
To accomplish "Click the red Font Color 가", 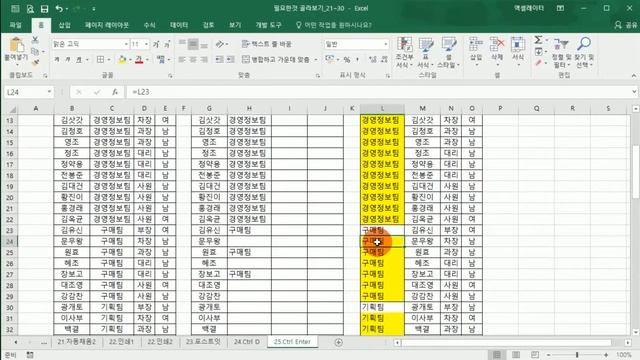I will click(x=139, y=60).
